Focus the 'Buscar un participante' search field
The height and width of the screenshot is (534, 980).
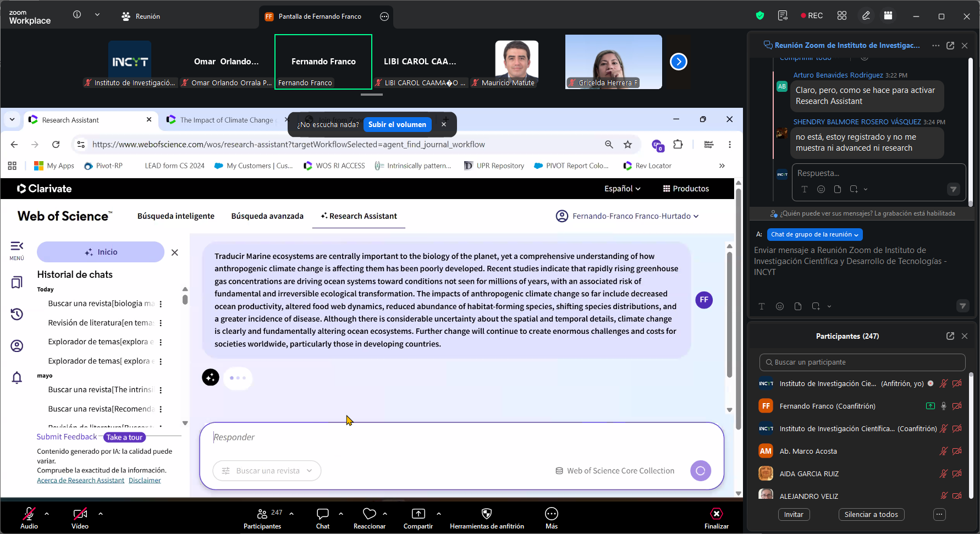point(862,362)
